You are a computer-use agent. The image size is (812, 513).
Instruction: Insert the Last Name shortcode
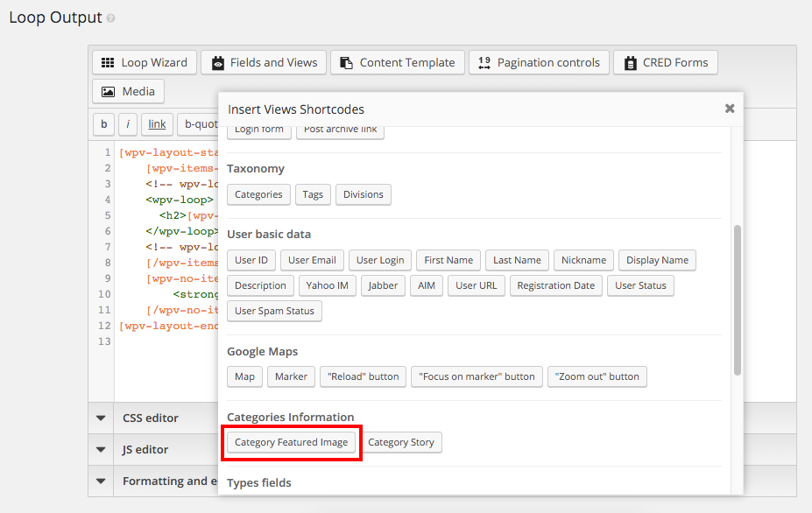517,260
